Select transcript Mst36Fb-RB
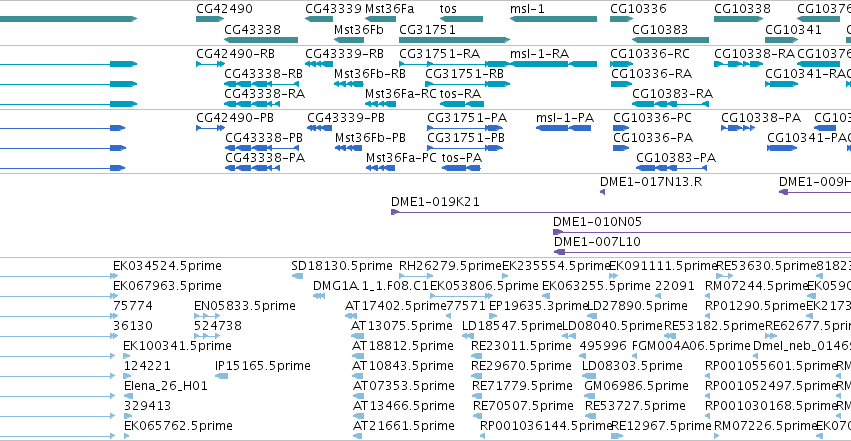This screenshot has width=851, height=441. (348, 84)
